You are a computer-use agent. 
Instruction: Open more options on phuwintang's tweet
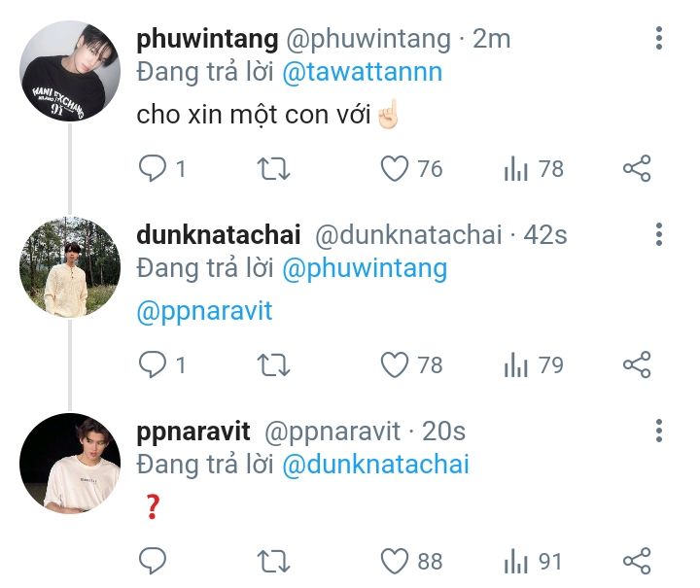[x=659, y=38]
